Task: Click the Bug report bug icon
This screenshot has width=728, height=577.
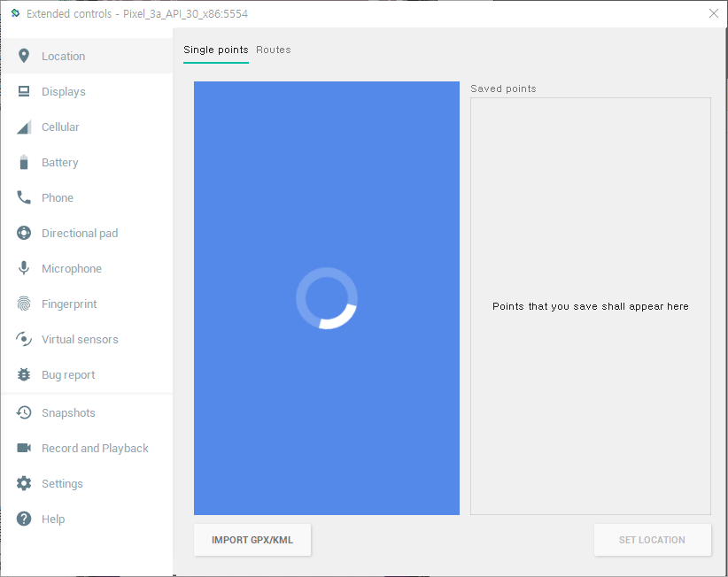Action: pos(24,374)
